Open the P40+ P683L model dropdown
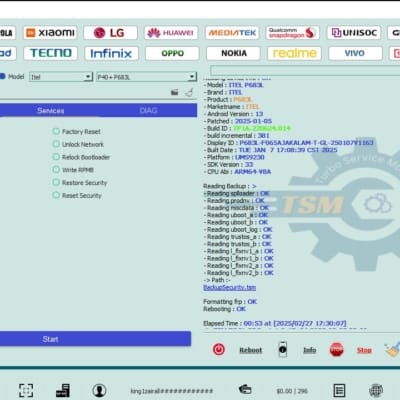Viewport: 400px width, 400px height. tap(146, 77)
